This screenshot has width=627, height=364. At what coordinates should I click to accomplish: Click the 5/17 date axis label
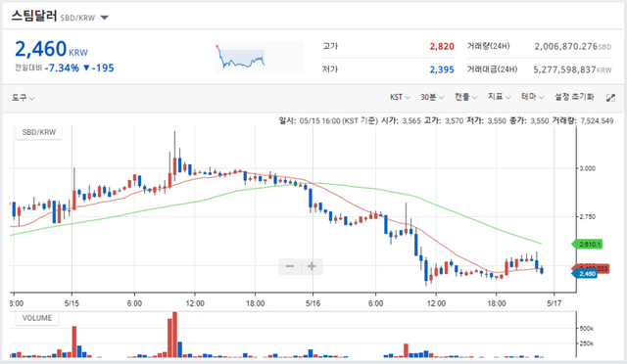click(x=554, y=303)
